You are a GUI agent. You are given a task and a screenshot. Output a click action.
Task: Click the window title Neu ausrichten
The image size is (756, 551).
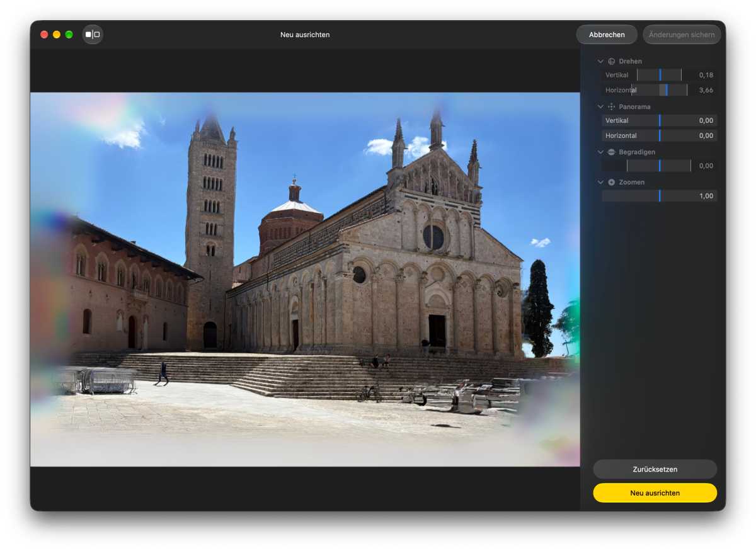[x=305, y=35]
